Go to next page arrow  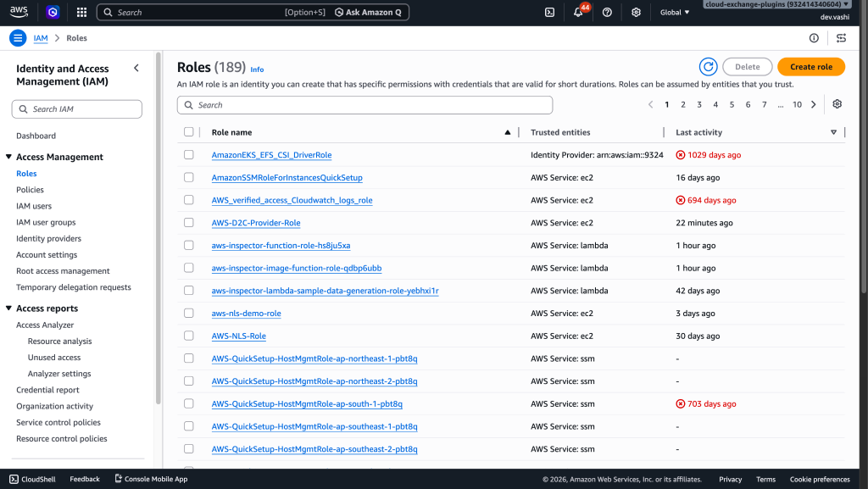(813, 104)
